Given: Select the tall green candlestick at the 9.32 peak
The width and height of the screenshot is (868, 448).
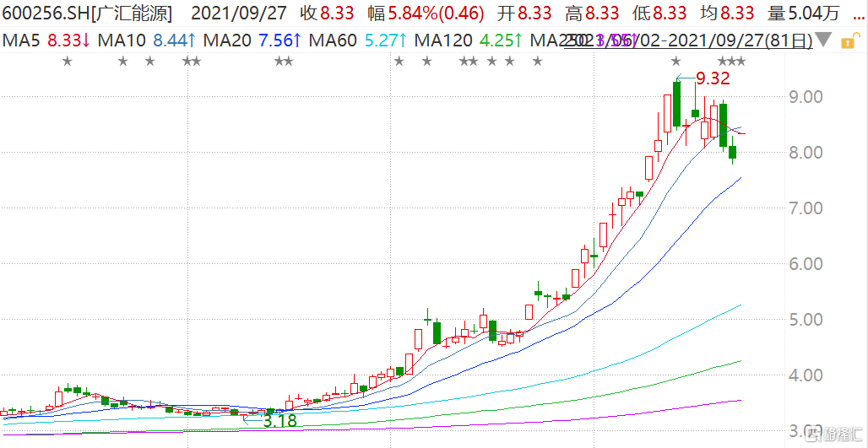Looking at the screenshot, I should [676, 104].
